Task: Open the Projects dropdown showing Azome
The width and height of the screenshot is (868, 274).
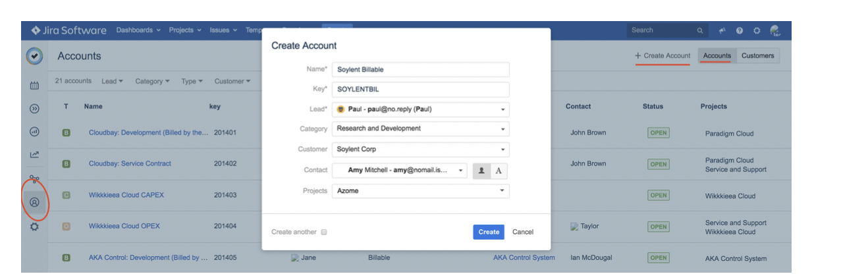Action: (x=420, y=191)
